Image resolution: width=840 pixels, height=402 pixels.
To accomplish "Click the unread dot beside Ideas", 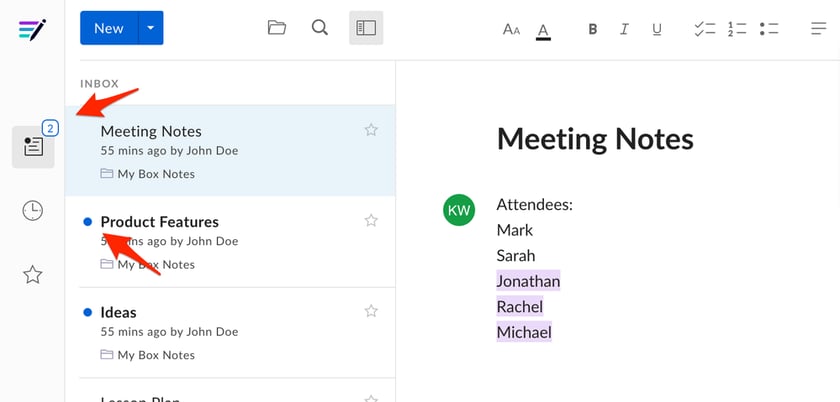I will [88, 312].
